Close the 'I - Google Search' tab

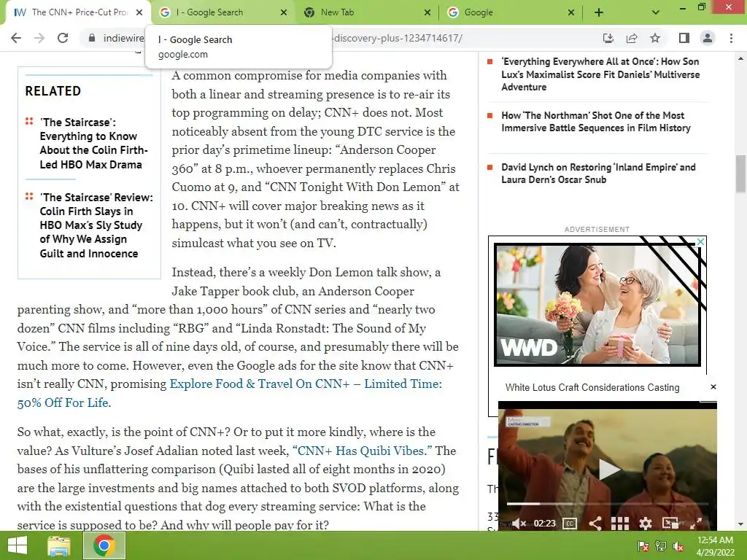tap(284, 13)
